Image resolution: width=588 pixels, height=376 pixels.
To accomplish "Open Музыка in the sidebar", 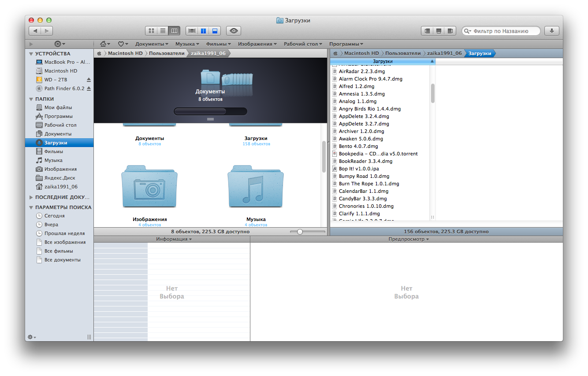I will point(53,160).
